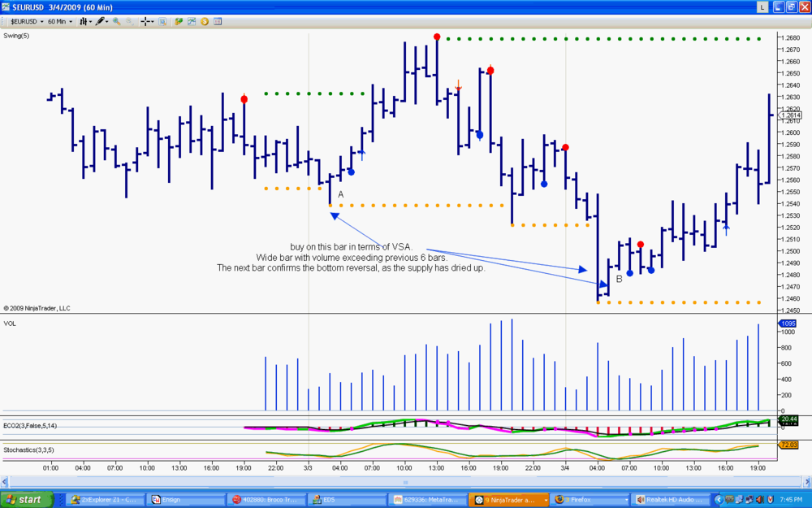The image size is (812, 508).
Task: Open the data series icon in toolbar
Action: [179, 21]
